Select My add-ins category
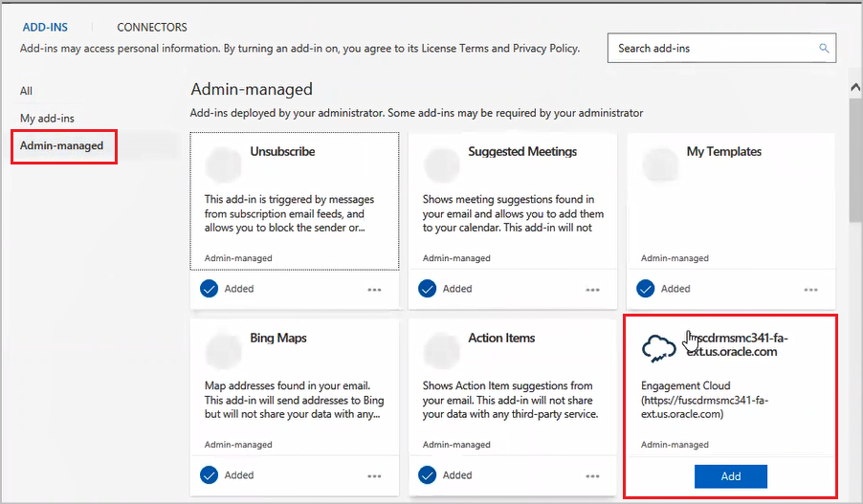Viewport: 863px width, 504px height. [47, 119]
